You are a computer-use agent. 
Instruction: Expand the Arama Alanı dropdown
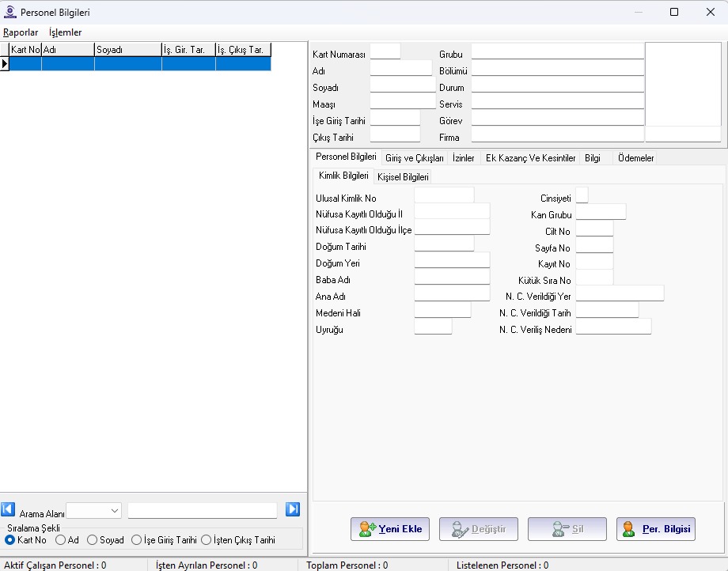click(114, 511)
